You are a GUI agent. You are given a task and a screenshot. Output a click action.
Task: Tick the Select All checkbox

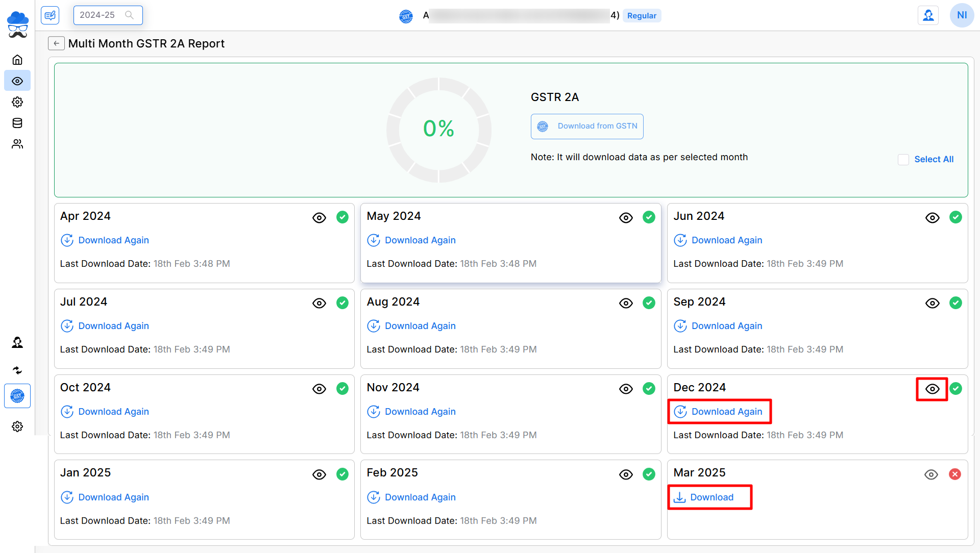click(x=903, y=160)
